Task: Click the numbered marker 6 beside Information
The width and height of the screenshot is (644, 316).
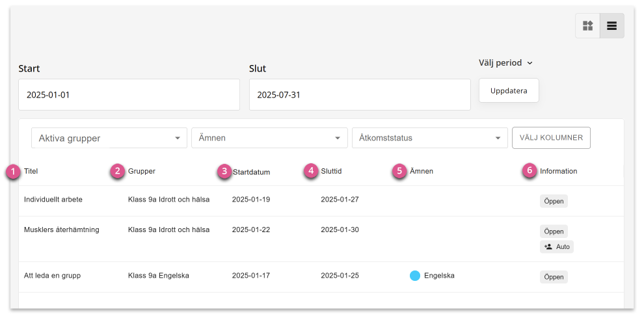Action: point(530,171)
